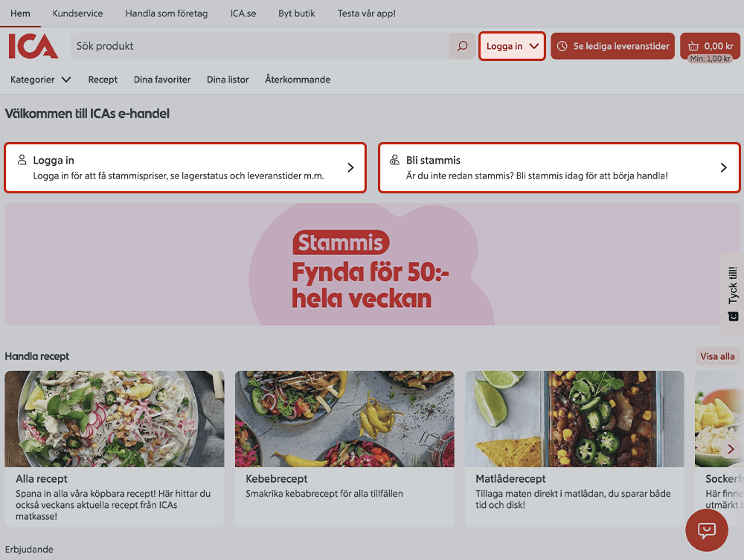
Task: Open the Matlåderecept image
Action: click(x=574, y=419)
